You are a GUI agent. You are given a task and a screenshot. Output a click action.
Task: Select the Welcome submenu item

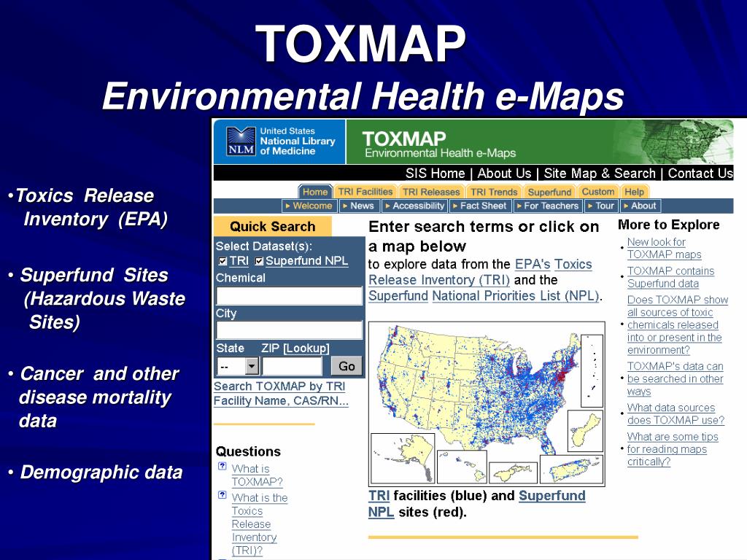pyautogui.click(x=309, y=206)
